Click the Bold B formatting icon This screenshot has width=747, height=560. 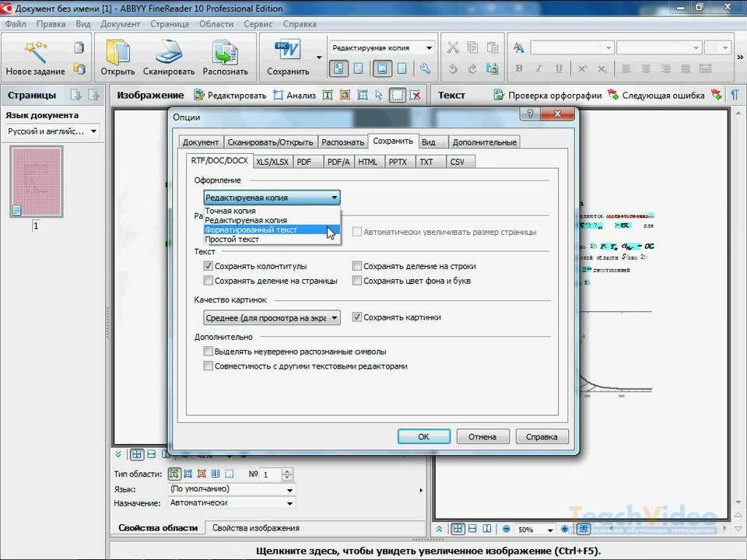pyautogui.click(x=519, y=68)
